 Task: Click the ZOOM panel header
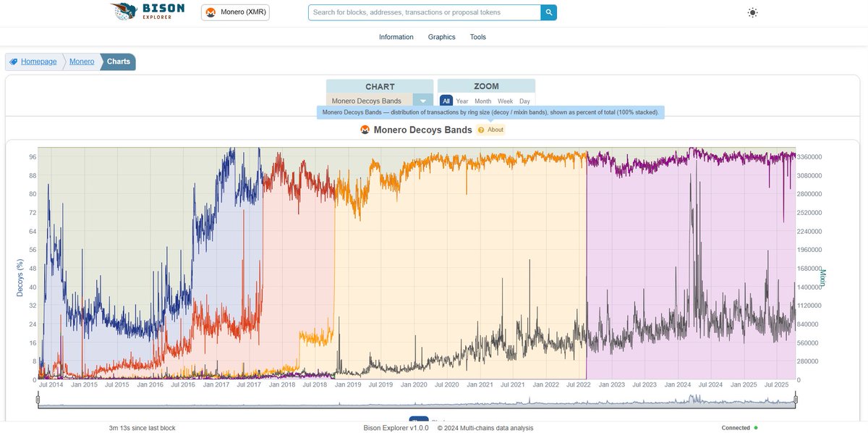(x=486, y=86)
